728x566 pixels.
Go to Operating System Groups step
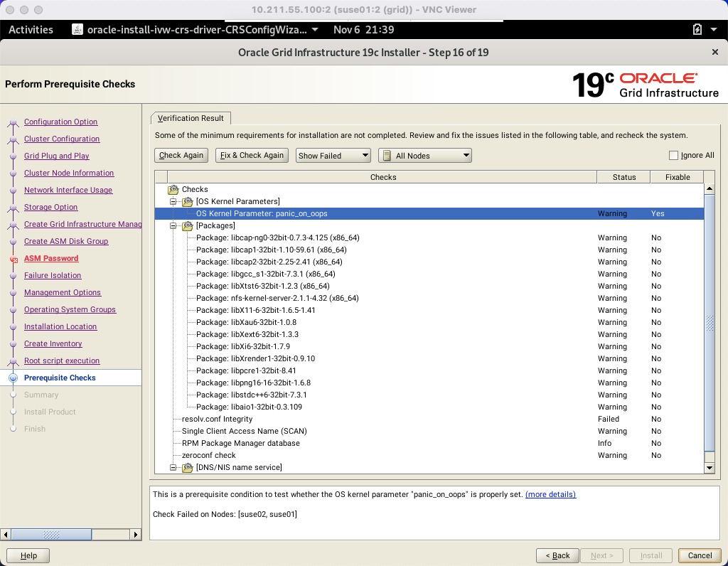tap(70, 310)
